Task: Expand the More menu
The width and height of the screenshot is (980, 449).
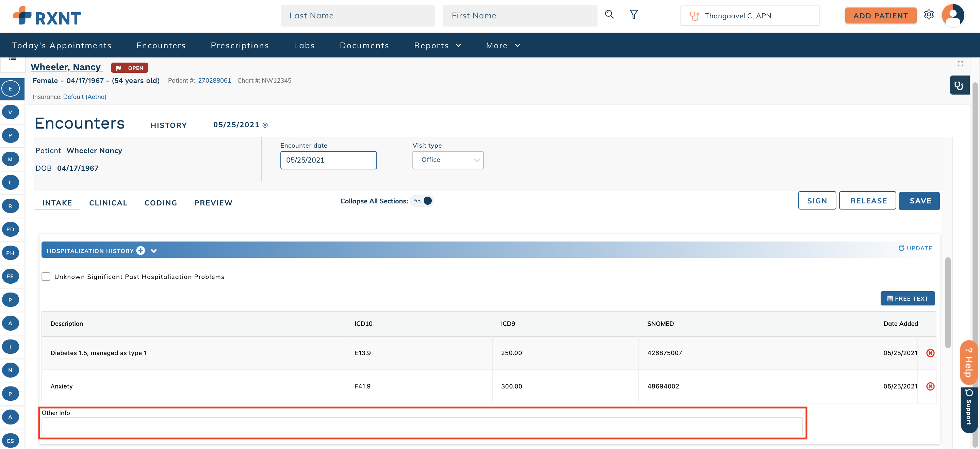Action: [503, 45]
